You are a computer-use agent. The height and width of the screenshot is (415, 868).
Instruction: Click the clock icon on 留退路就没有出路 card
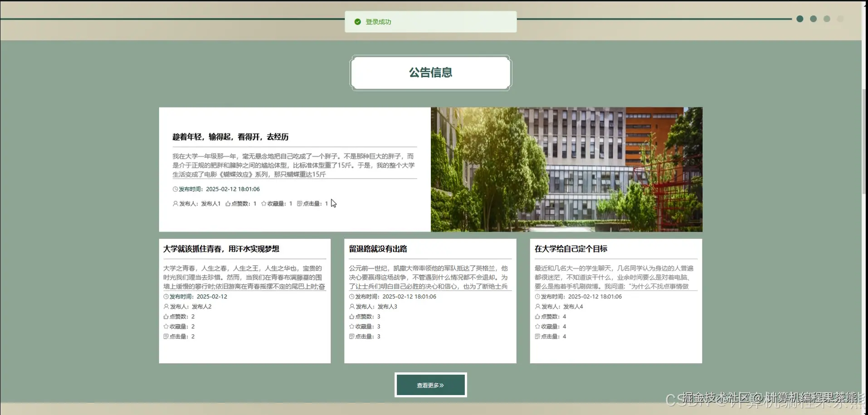351,296
